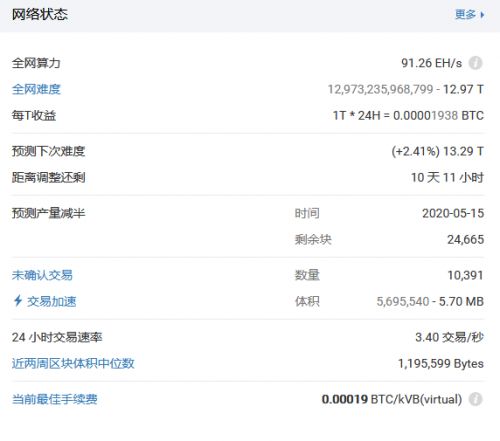Open the 未确认交易 link
Screen dimensions: 500x441
pos(42,275)
